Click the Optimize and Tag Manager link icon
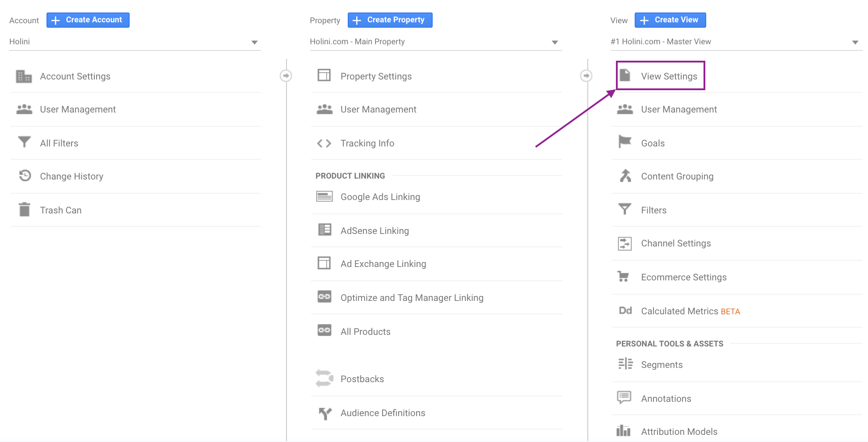The width and height of the screenshot is (868, 442). [x=324, y=296]
